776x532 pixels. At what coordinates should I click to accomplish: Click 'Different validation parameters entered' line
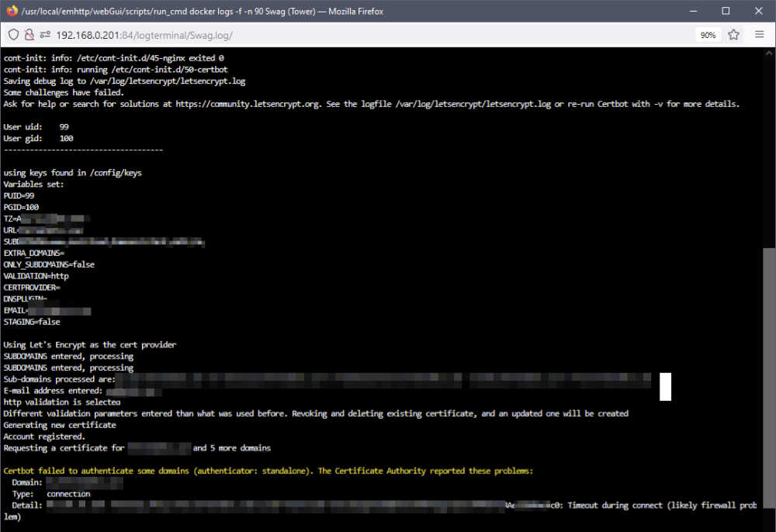(x=316, y=413)
